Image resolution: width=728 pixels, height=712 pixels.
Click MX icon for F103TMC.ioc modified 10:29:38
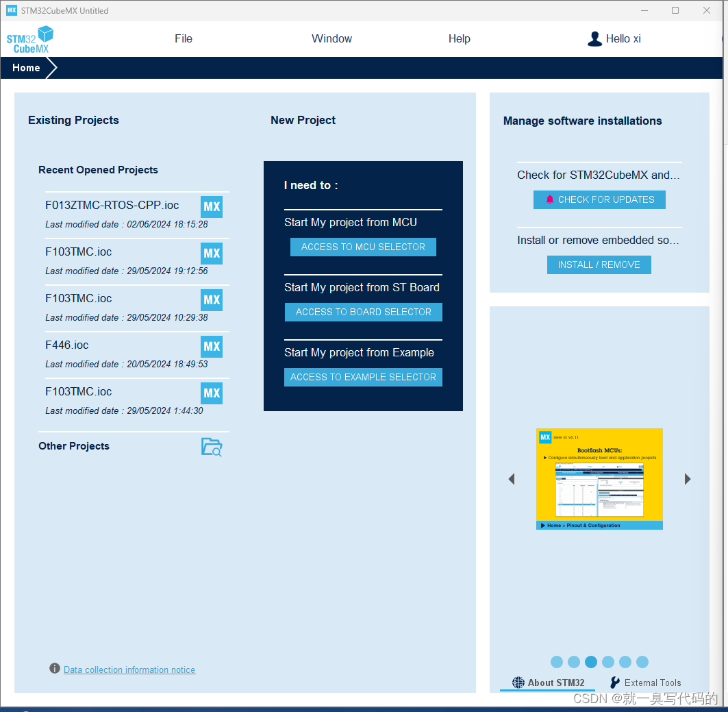click(212, 299)
